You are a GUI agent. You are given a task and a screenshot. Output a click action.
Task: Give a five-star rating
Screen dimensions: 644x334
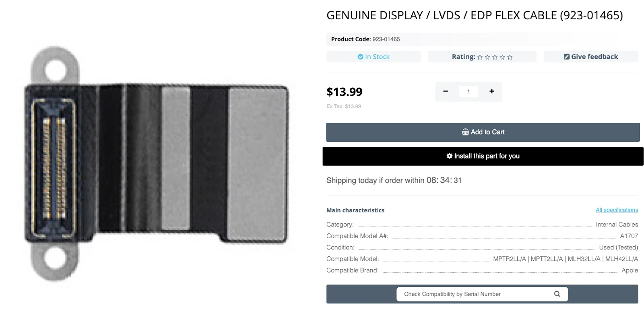pos(510,57)
